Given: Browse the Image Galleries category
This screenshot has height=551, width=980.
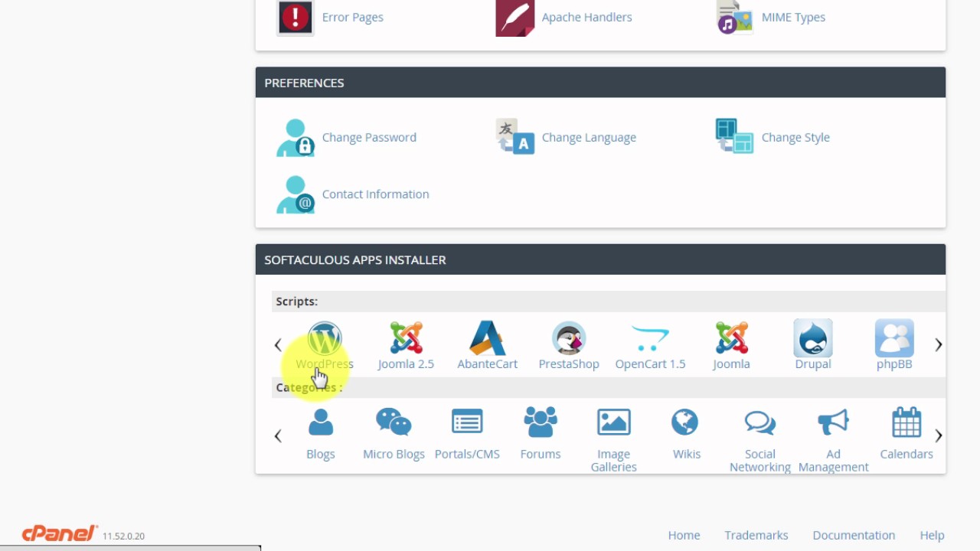Looking at the screenshot, I should point(613,423).
